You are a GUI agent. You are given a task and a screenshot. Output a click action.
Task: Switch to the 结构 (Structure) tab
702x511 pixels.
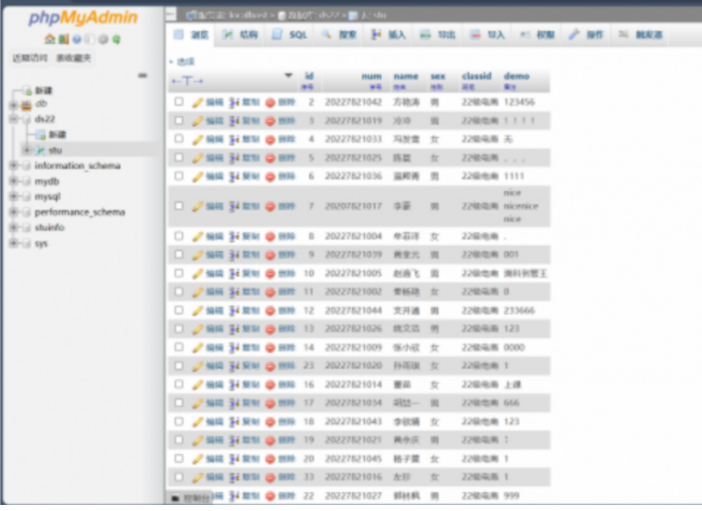pos(240,35)
